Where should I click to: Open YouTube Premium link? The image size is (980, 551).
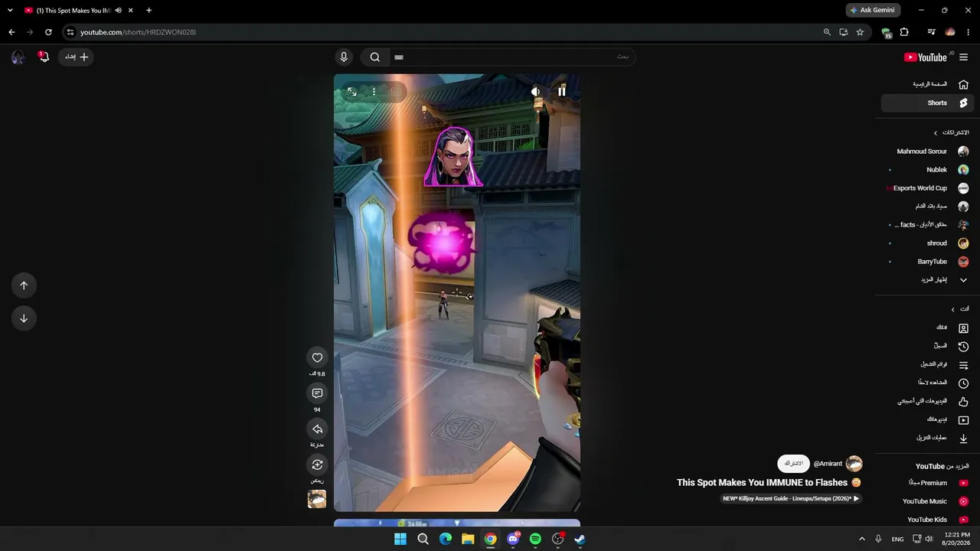(927, 483)
